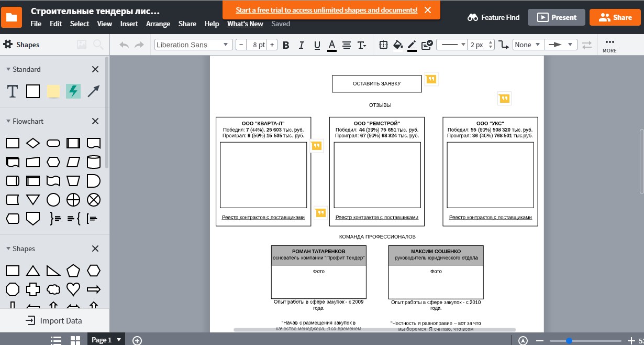
Task: Click the orange Share button
Action: point(615,17)
